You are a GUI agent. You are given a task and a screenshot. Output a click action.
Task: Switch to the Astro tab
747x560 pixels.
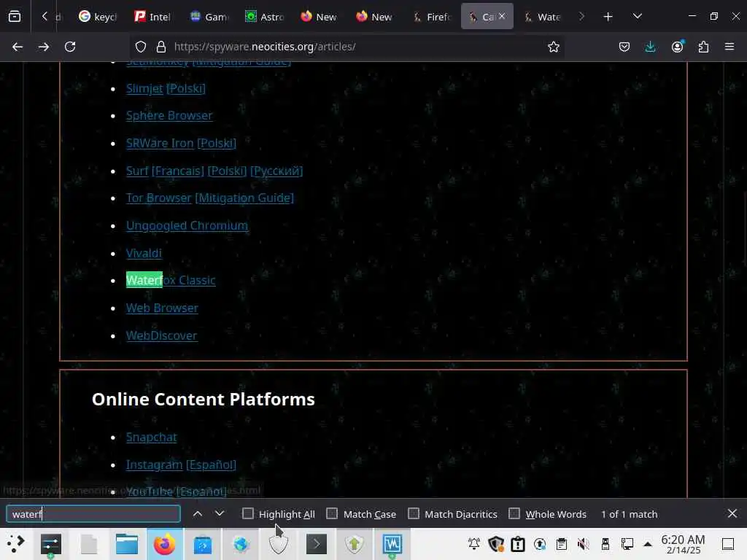(x=264, y=17)
